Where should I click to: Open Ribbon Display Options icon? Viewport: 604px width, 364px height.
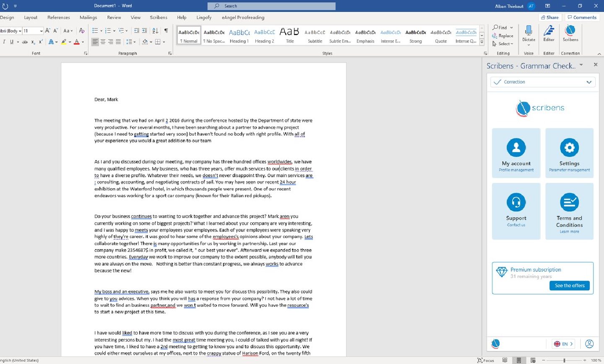[x=547, y=6]
